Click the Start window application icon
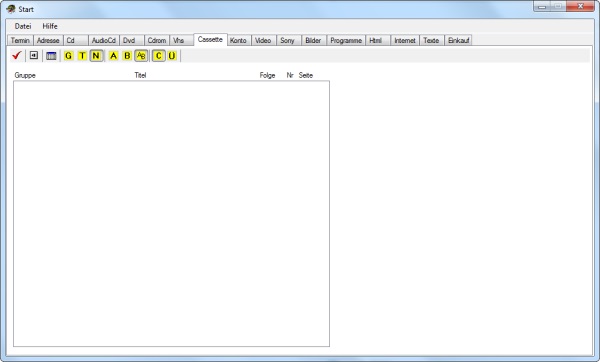This screenshot has height=362, width=600. pos(11,8)
